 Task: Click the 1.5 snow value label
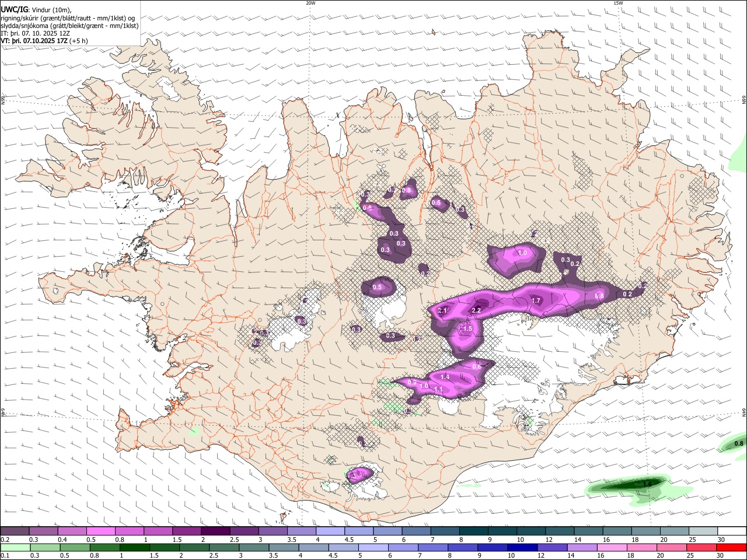click(x=467, y=329)
